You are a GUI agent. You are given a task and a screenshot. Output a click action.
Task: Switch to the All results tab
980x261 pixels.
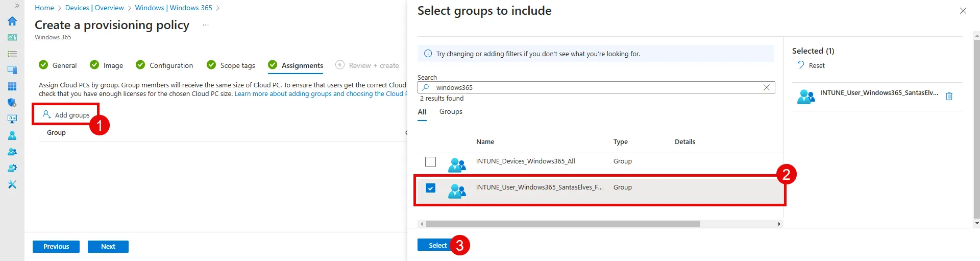click(x=422, y=112)
